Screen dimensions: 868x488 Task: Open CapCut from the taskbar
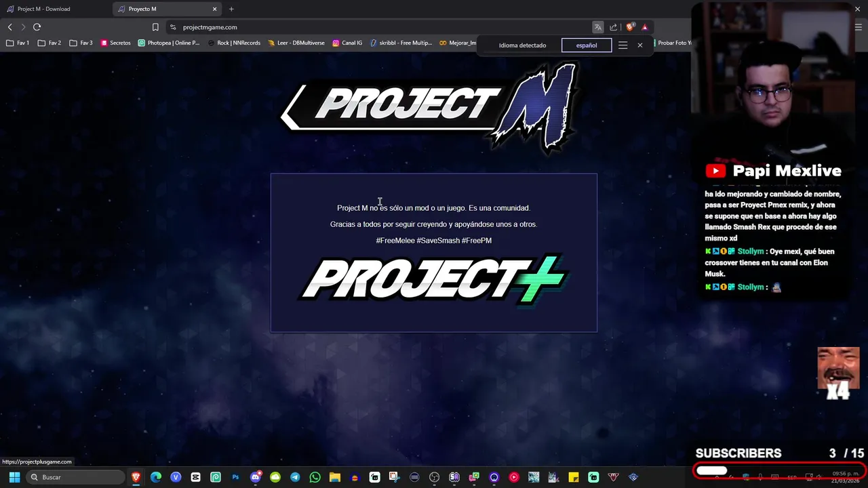click(196, 477)
